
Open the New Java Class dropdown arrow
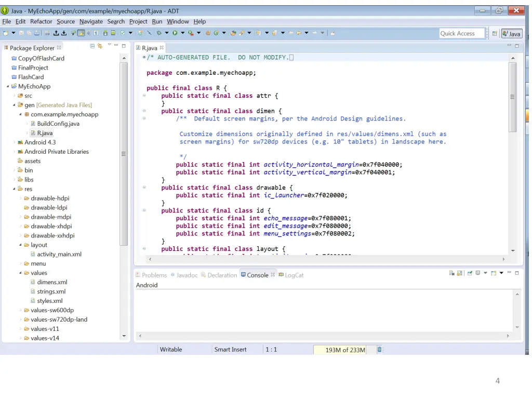pos(224,33)
